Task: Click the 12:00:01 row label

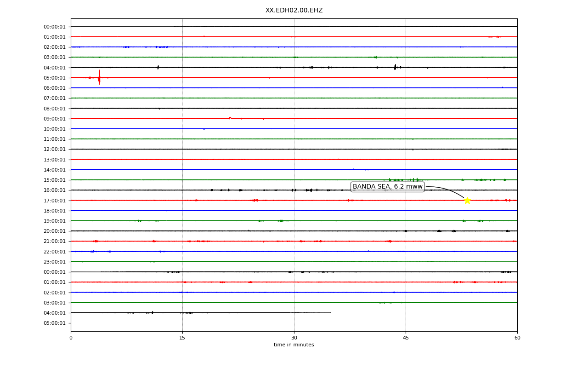Action: [x=55, y=149]
